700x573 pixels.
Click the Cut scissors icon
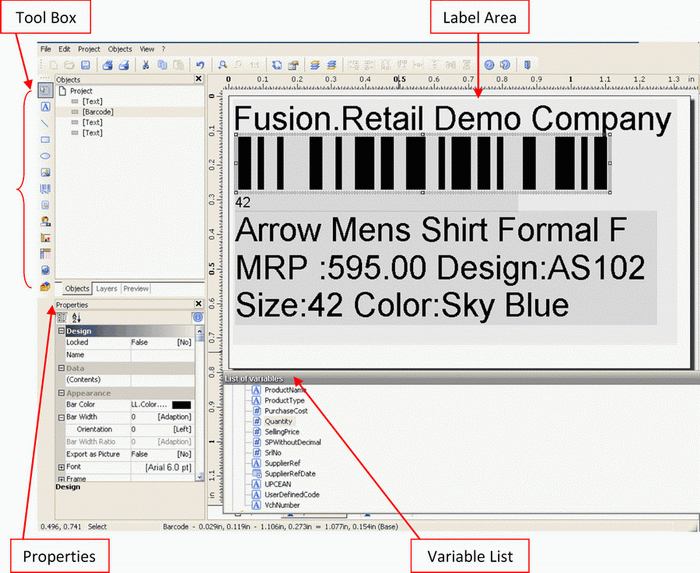point(146,64)
